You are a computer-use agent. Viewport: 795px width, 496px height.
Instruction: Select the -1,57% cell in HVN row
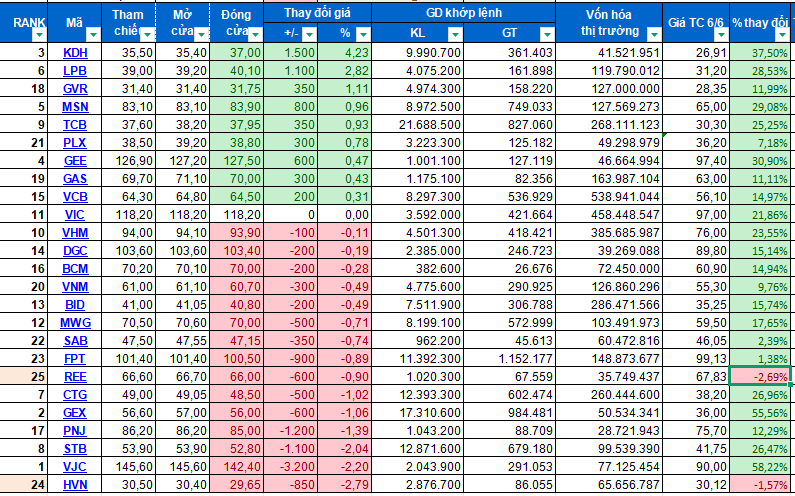(760, 485)
